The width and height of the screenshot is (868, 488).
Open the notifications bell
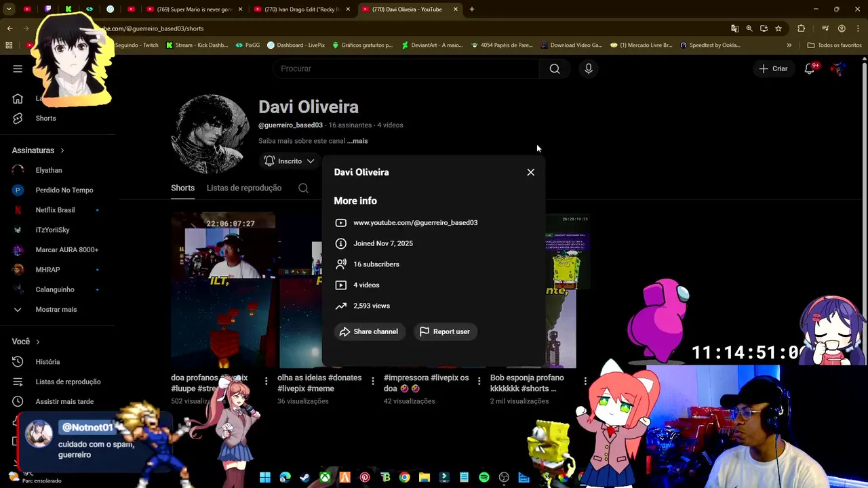809,68
